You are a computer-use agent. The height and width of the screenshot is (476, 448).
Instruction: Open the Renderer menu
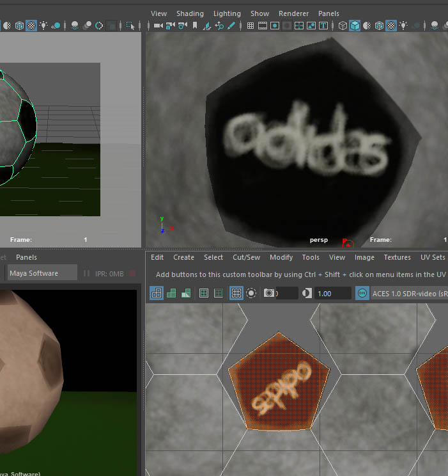(293, 13)
